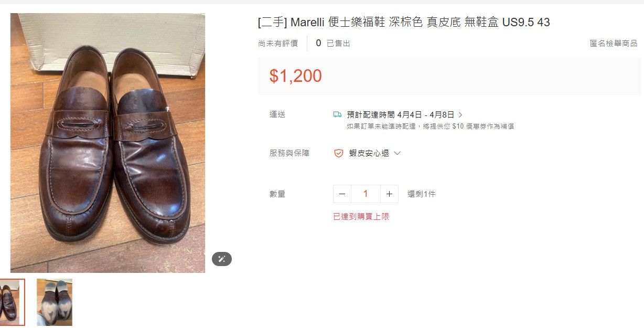
Task: Open the main loafer product photo
Action: 108,143
